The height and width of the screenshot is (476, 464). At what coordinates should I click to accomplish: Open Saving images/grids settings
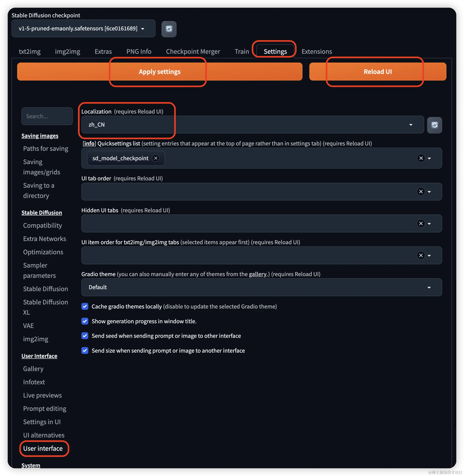point(42,167)
